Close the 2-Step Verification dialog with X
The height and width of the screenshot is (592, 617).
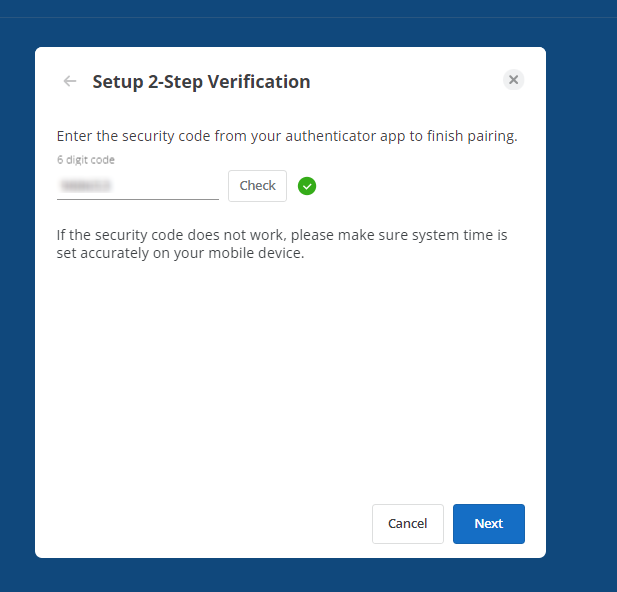click(513, 80)
